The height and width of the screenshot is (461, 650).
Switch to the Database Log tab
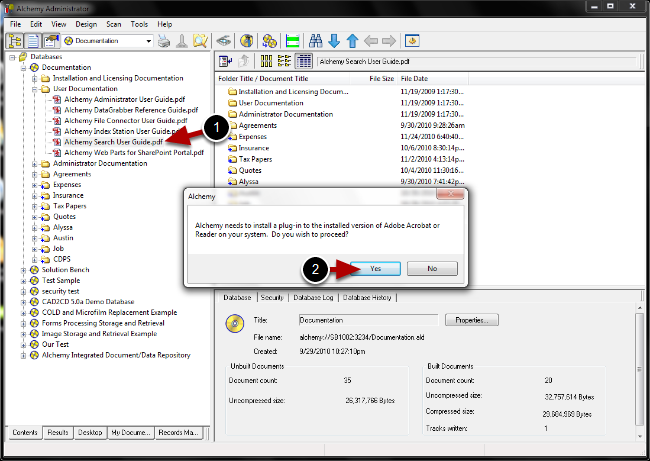(313, 297)
